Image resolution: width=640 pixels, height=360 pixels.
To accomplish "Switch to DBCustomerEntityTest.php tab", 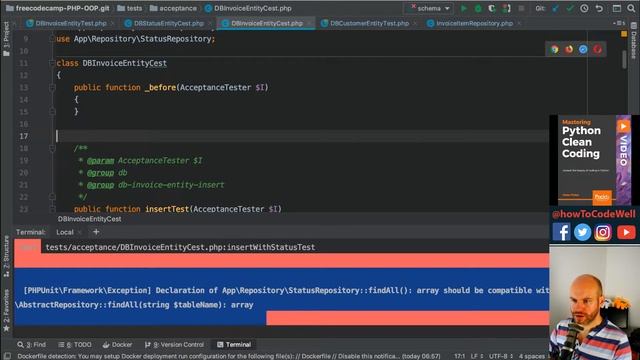I will coord(369,23).
